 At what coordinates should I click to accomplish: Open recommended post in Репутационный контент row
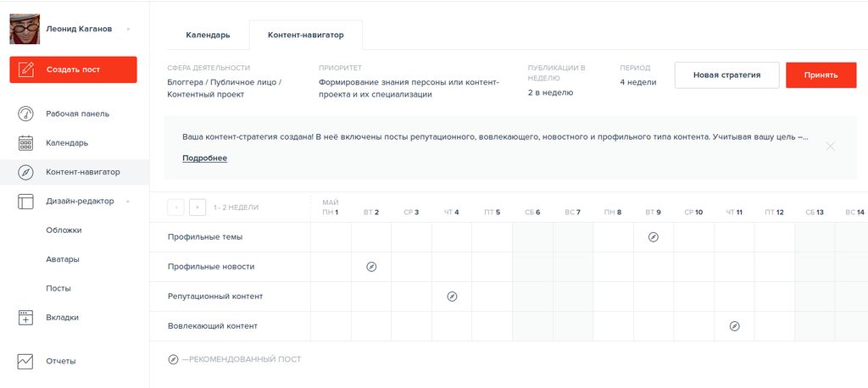tap(452, 297)
